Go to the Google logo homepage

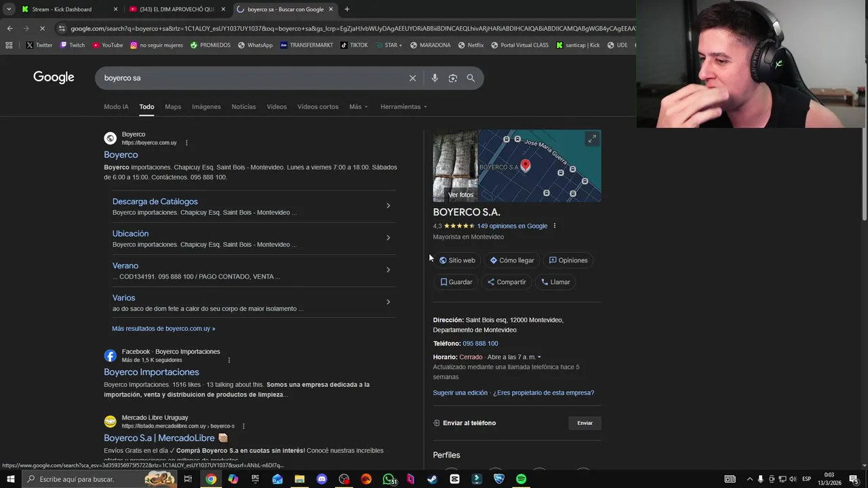point(54,77)
